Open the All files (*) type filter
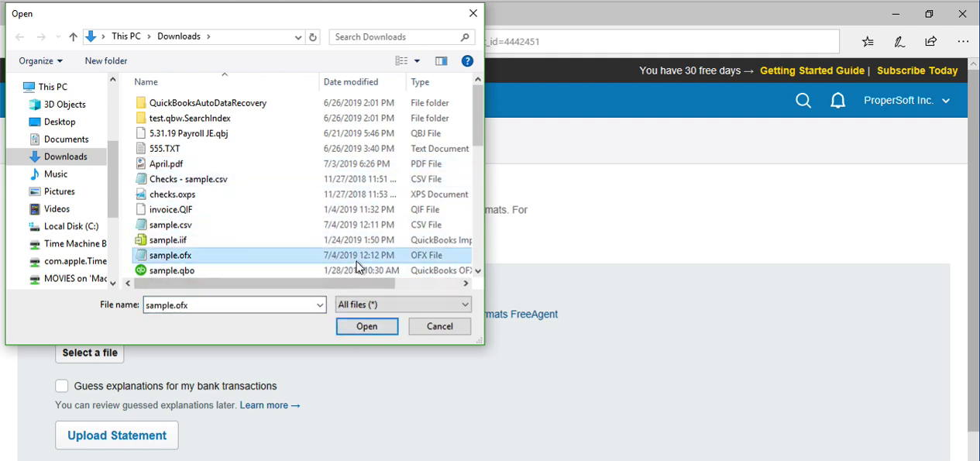The image size is (980, 461). (404, 305)
